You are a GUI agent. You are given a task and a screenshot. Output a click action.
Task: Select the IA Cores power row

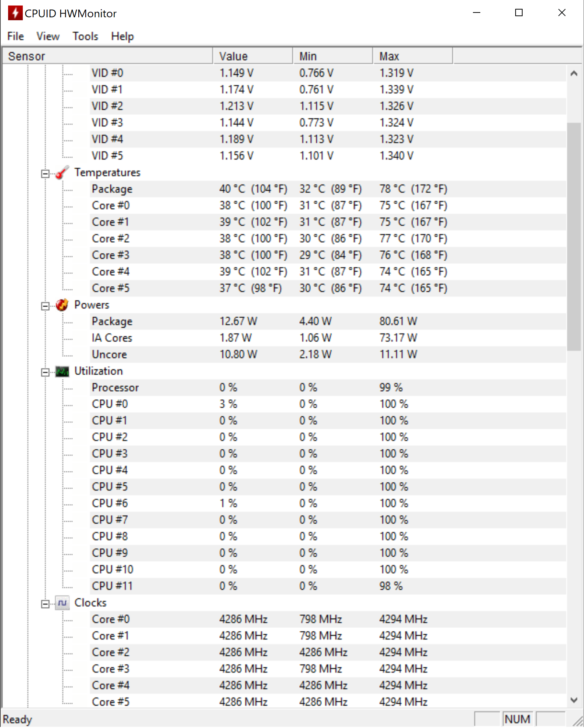click(x=112, y=338)
